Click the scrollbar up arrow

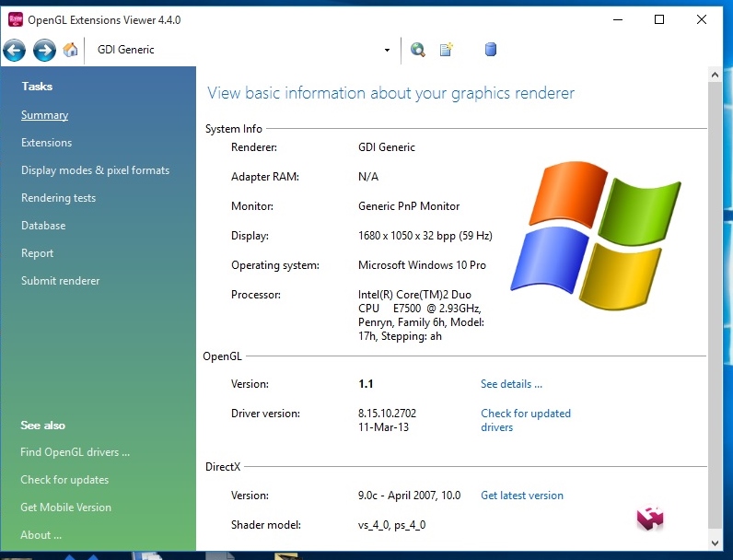coord(715,75)
